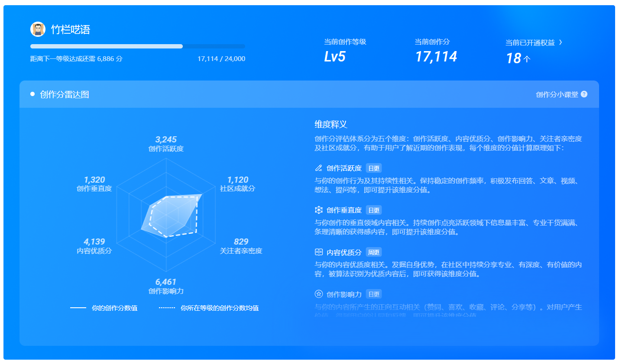619x364 pixels.
Task: Select the 创作影响力 radar axis label
Action: (166, 291)
